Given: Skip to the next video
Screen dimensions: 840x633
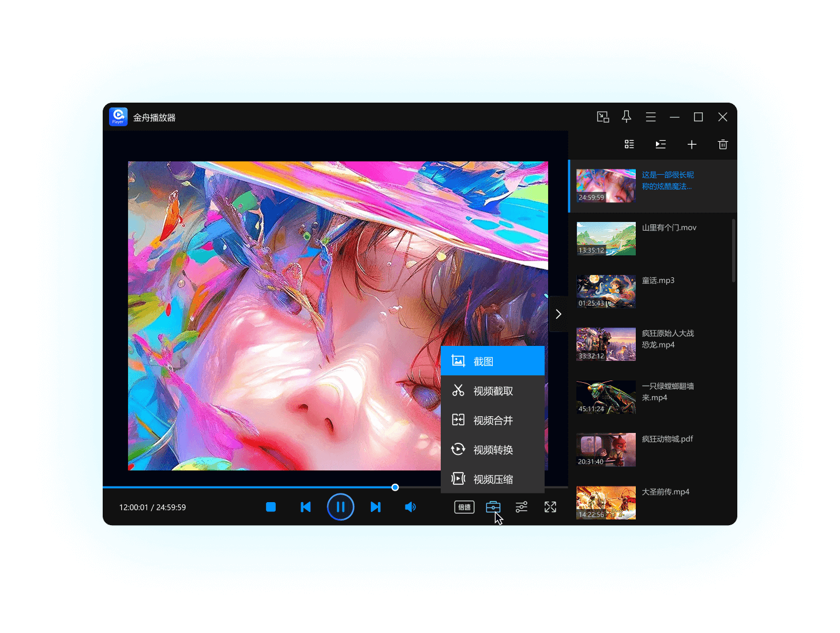Looking at the screenshot, I should (376, 507).
